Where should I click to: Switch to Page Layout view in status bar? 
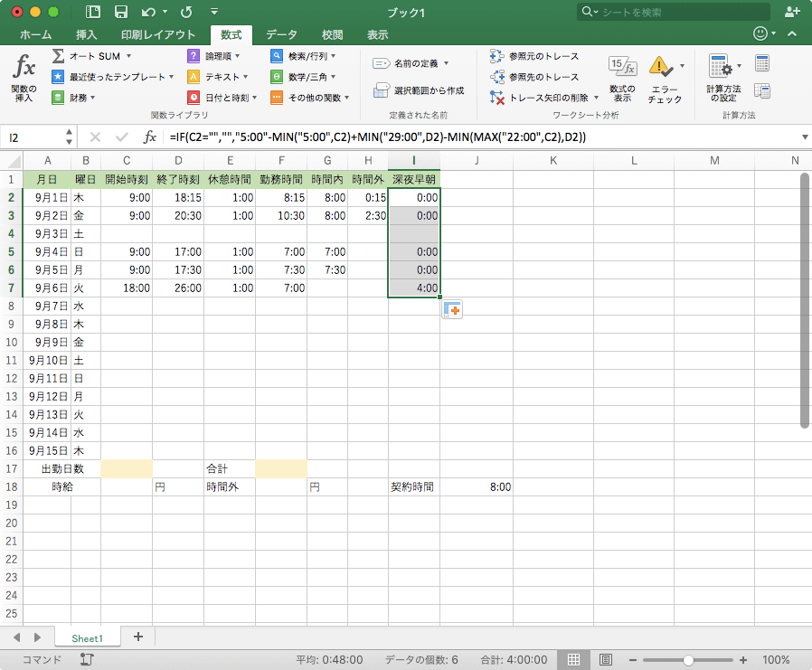[x=605, y=660]
